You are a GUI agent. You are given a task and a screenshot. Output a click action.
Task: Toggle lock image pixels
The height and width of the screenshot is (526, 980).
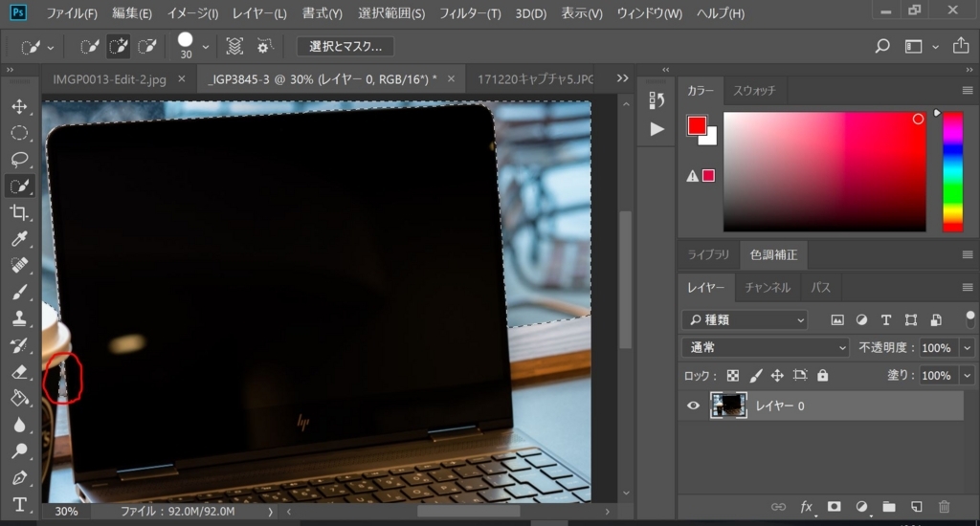click(x=756, y=376)
